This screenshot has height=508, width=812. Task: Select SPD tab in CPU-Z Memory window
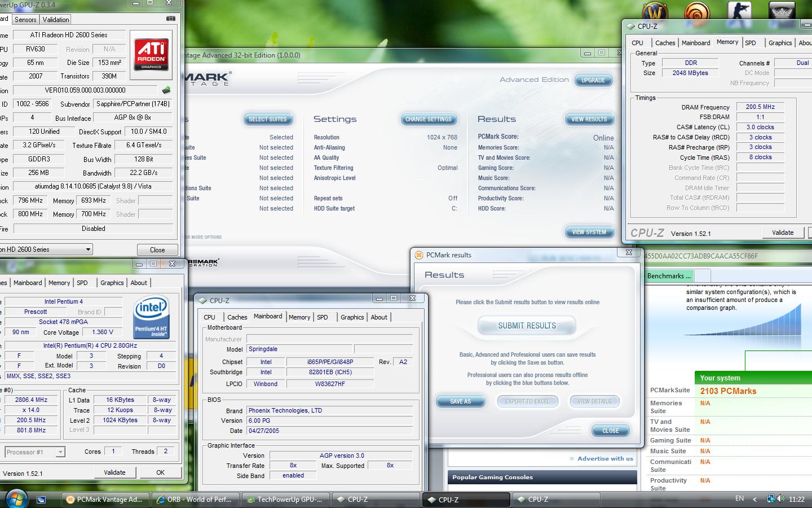coord(750,43)
